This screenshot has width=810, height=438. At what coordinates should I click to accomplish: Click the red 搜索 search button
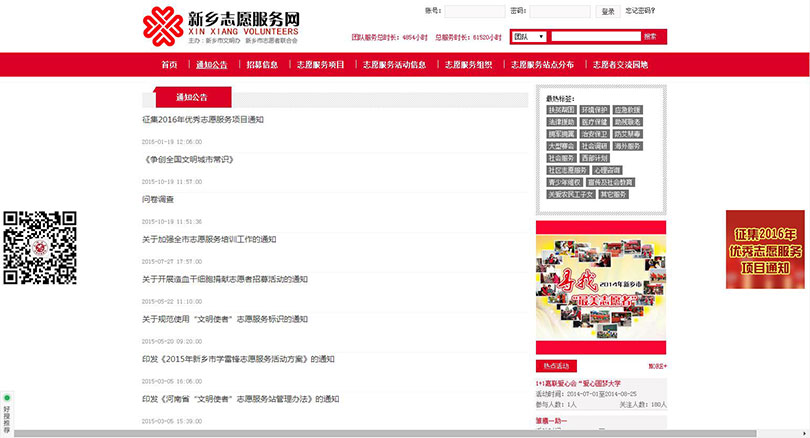pyautogui.click(x=650, y=37)
